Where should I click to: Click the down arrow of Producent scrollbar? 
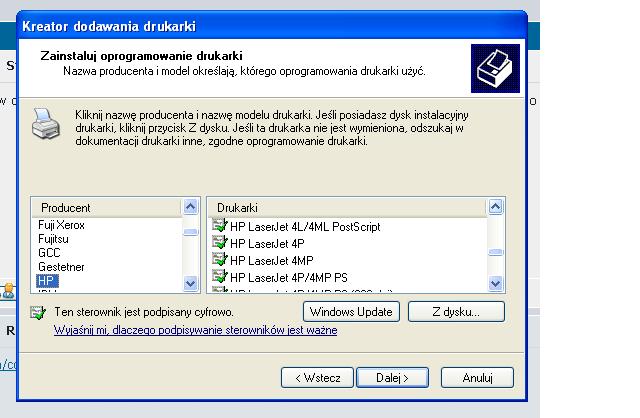click(190, 283)
